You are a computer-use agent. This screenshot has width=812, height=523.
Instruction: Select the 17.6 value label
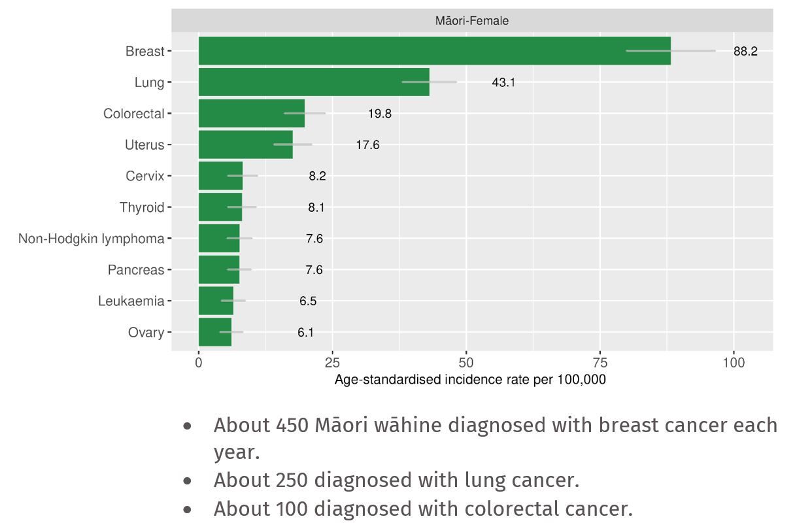click(367, 145)
